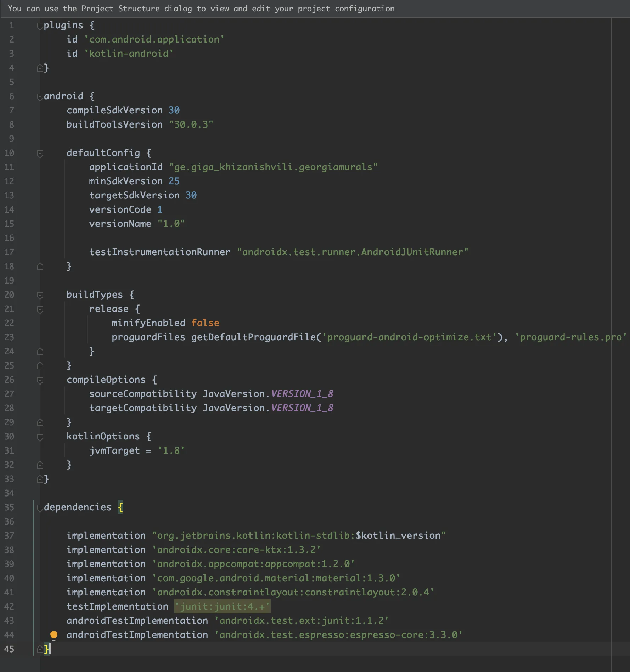Click the dependencies keyword
630x672 pixels.
[x=78, y=507]
